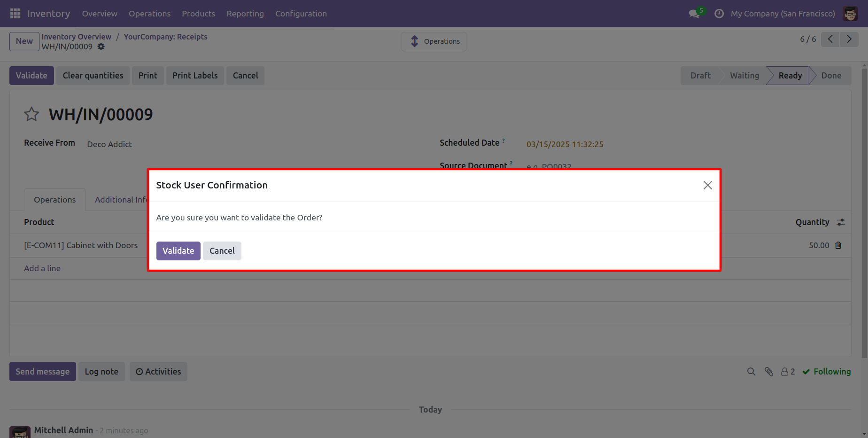Close the Stock User Confirmation dialog

pos(708,185)
